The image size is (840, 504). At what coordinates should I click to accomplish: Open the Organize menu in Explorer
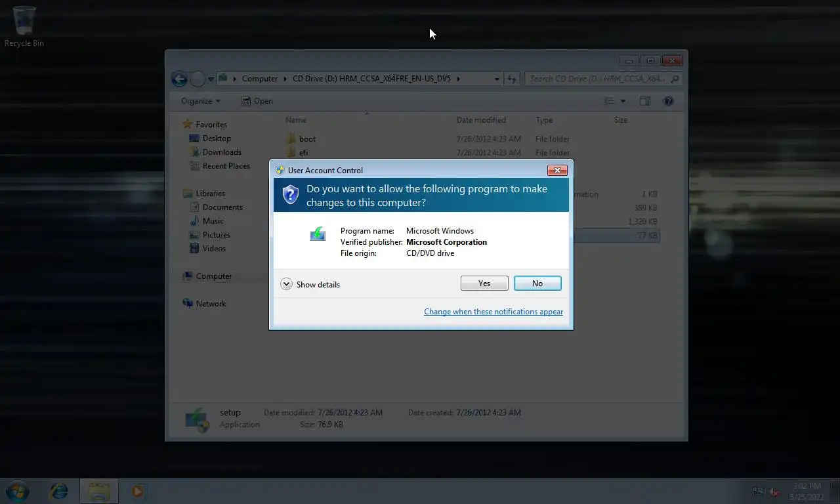pyautogui.click(x=201, y=101)
